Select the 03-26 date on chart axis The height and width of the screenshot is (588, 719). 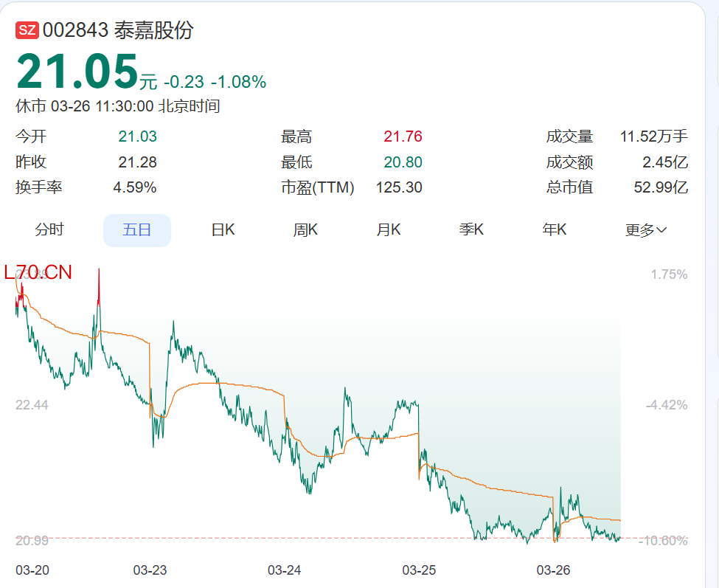tap(553, 570)
